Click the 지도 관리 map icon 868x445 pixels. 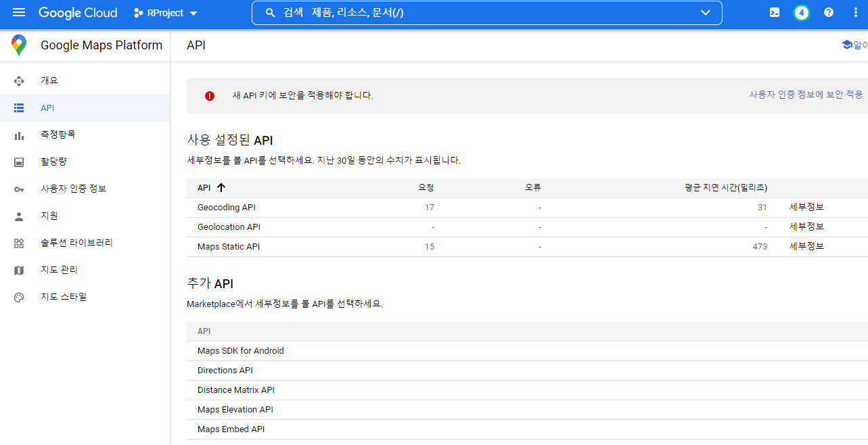click(x=19, y=271)
